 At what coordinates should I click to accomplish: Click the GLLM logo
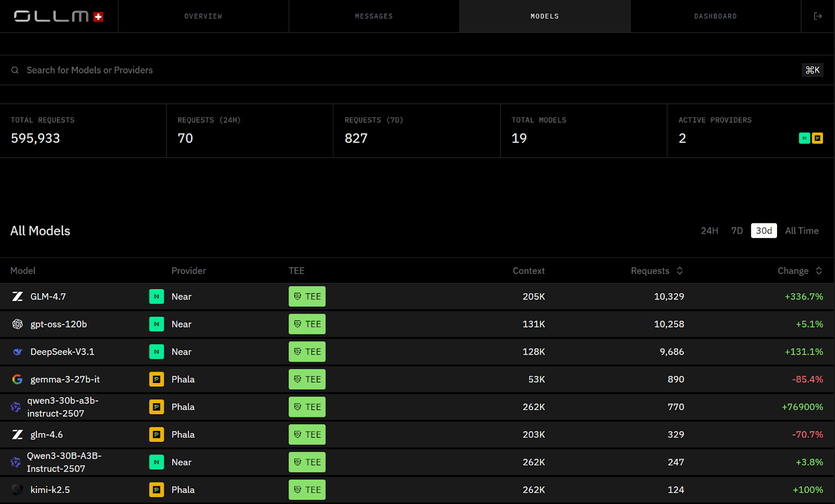click(58, 16)
